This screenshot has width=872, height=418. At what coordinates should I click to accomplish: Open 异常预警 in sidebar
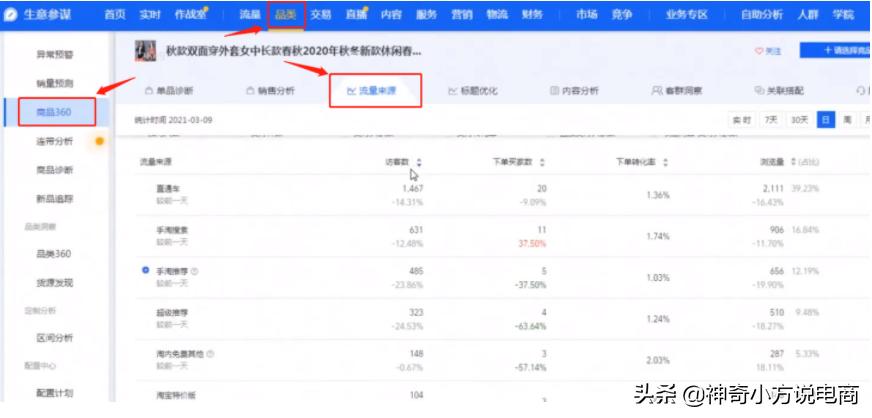54,54
